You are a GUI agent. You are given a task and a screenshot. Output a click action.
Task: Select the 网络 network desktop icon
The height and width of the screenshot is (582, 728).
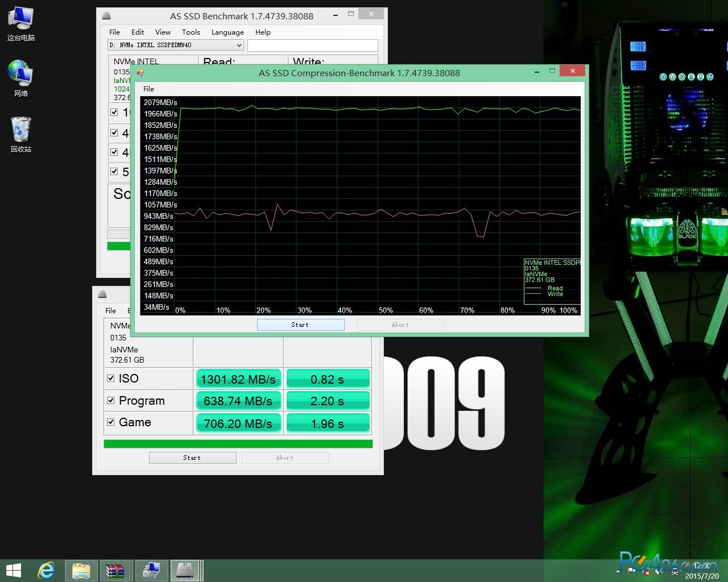point(21,79)
